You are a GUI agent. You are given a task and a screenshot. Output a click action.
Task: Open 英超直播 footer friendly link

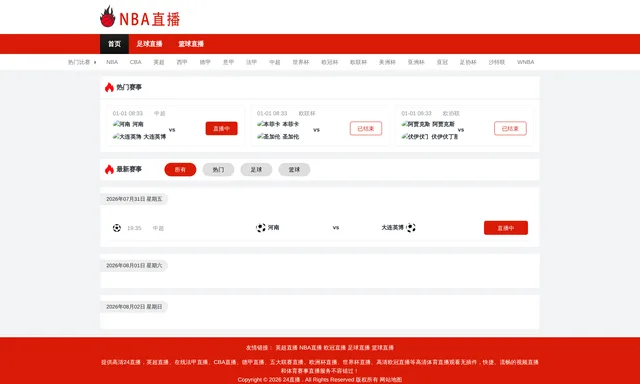[287, 348]
